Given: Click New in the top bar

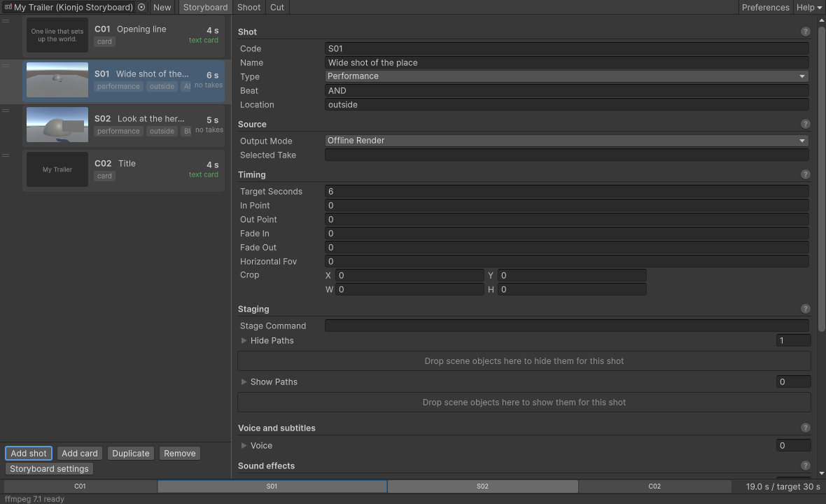Looking at the screenshot, I should click(162, 8).
